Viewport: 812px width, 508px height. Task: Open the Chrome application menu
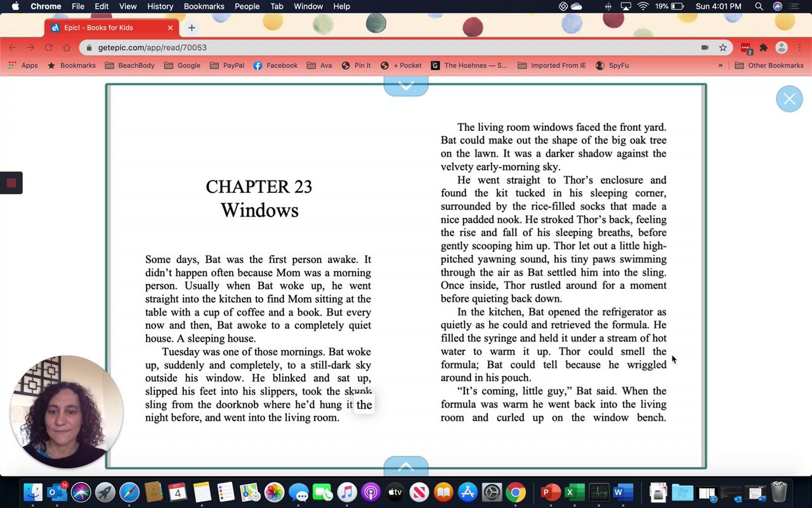pos(46,6)
